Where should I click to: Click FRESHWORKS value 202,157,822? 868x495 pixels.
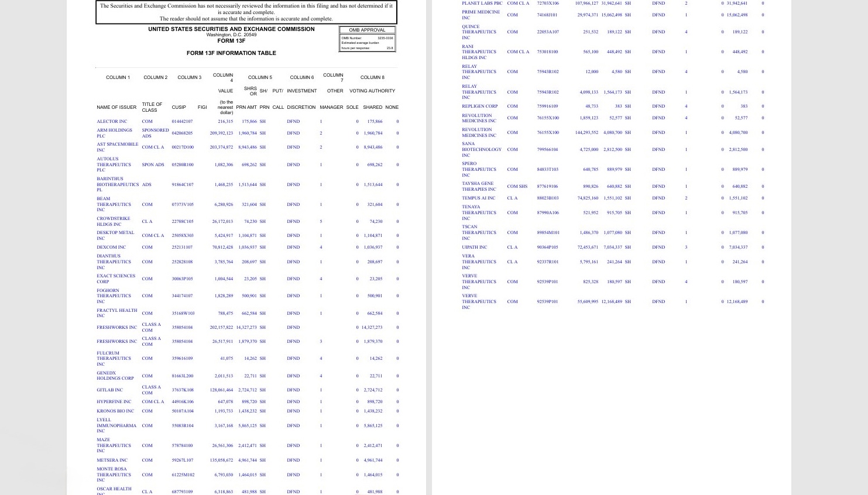click(x=221, y=328)
